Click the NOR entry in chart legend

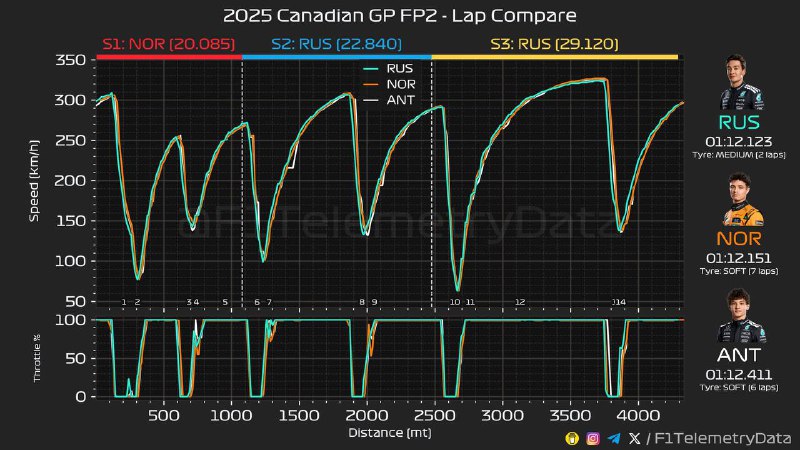(x=389, y=84)
